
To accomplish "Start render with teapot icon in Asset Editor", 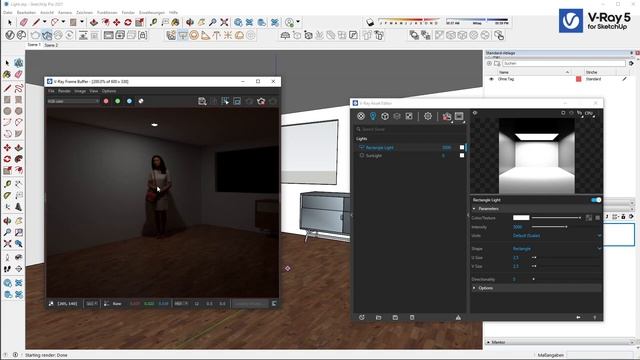I will [447, 117].
